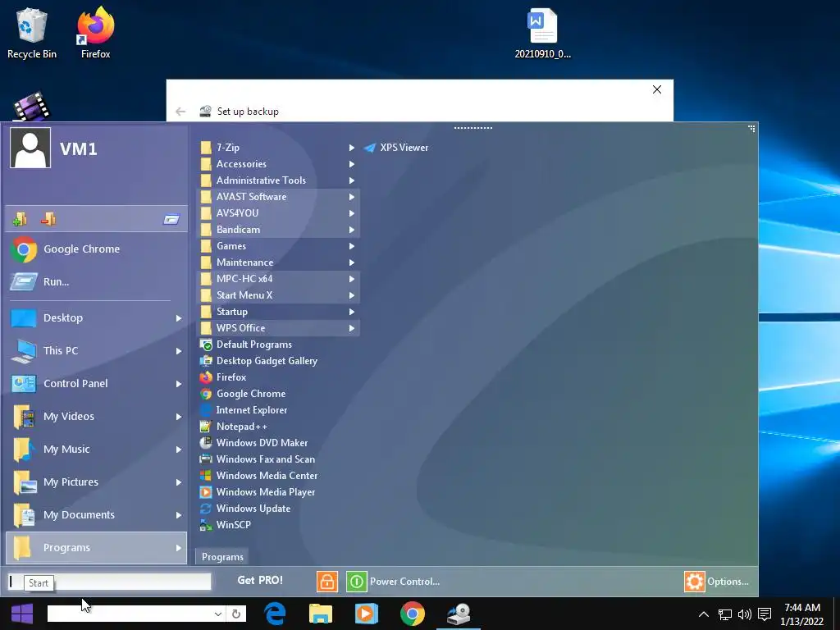Open Options with the orange gear icon
The height and width of the screenshot is (630, 840).
(x=695, y=582)
